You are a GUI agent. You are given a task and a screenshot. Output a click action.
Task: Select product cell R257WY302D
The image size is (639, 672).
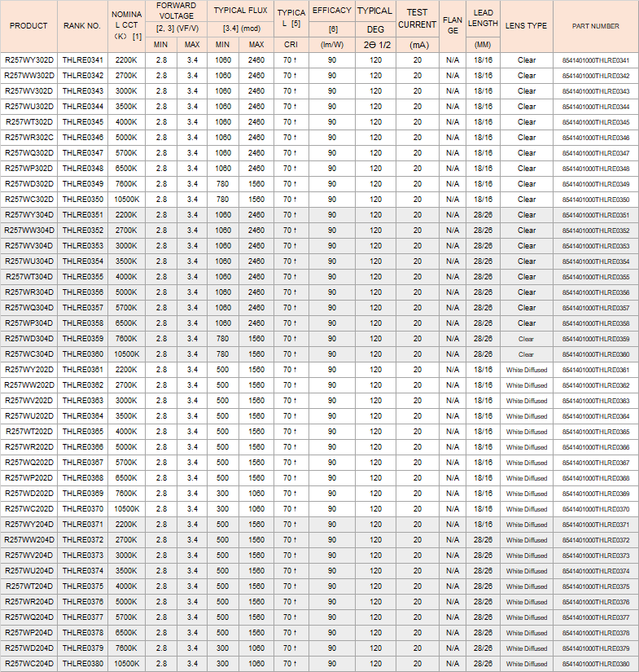[29, 60]
